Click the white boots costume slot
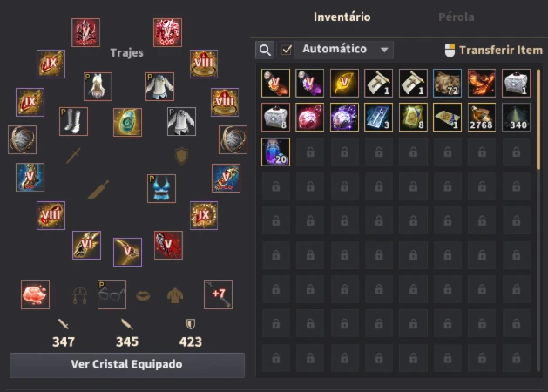 tap(73, 121)
